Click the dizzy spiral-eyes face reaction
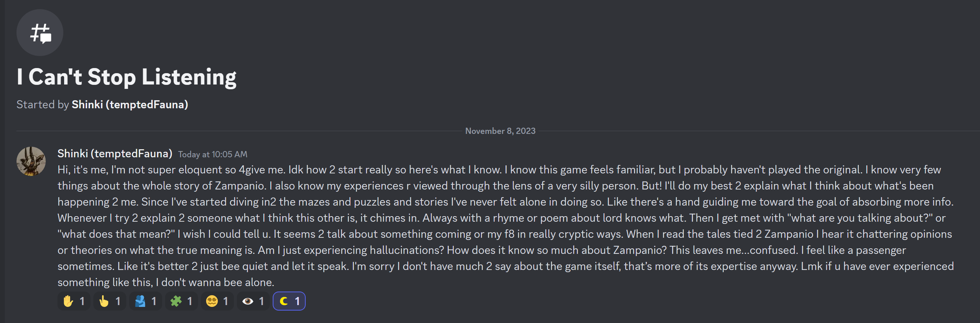The width and height of the screenshot is (980, 323). [217, 301]
